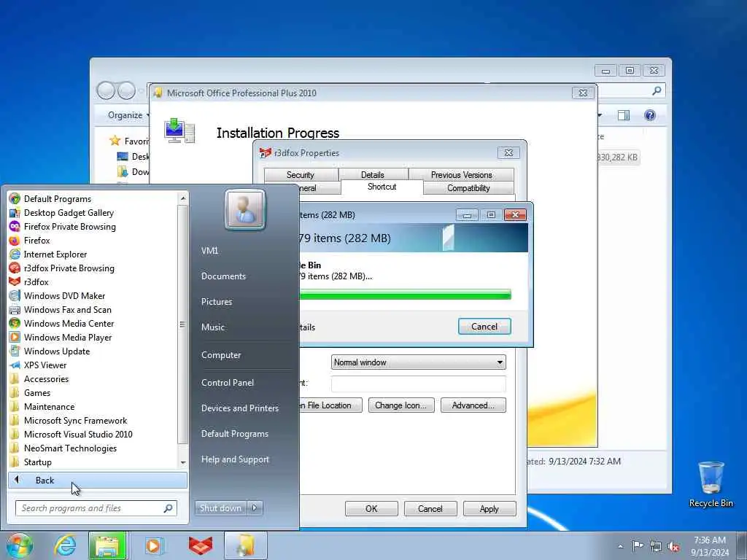Open the Recycle Bin desktop icon
Screen dimensions: 747x560
tap(711, 484)
